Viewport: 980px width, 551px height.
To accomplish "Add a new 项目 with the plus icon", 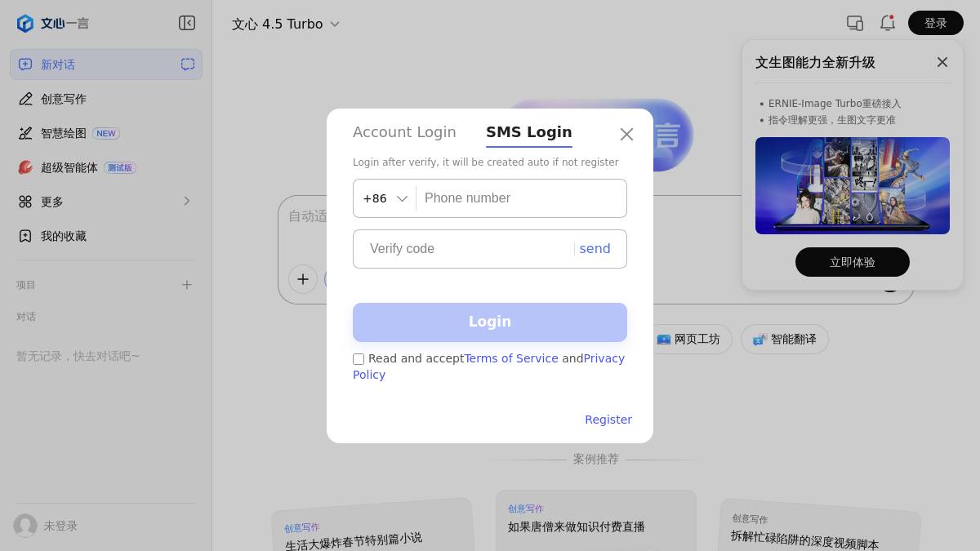I will (x=187, y=285).
